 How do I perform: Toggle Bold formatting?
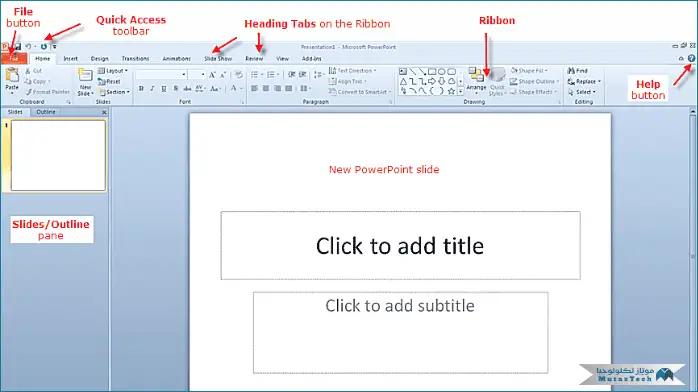[141, 89]
